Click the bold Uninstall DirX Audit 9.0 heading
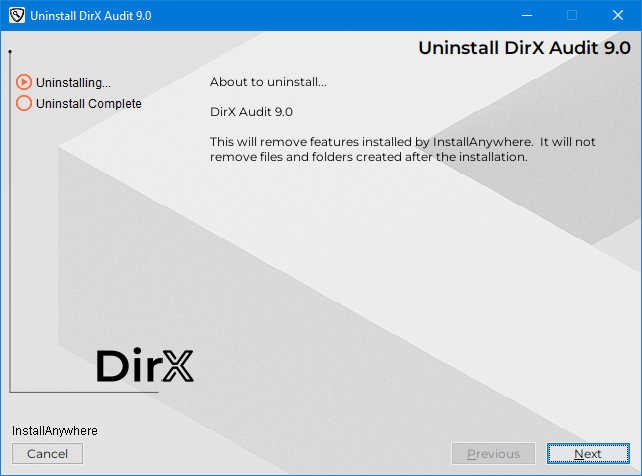642x476 pixels. [x=524, y=47]
